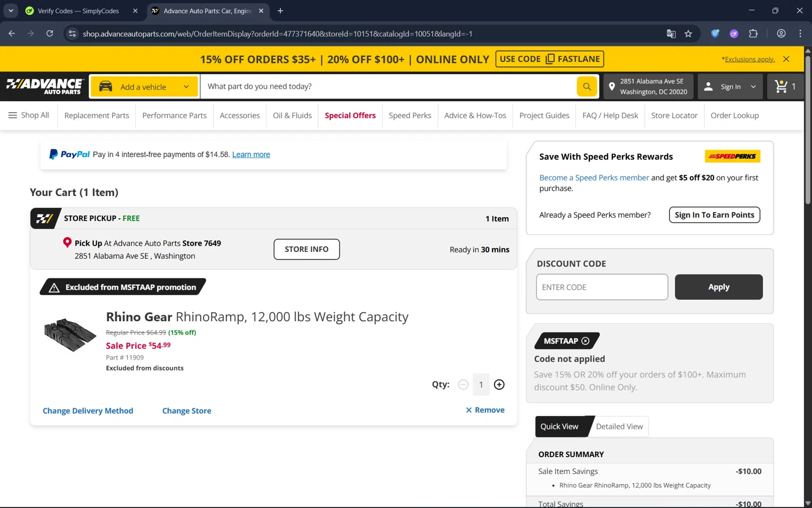Dismiss the promo banner with X
The height and width of the screenshot is (508, 812).
click(x=786, y=59)
